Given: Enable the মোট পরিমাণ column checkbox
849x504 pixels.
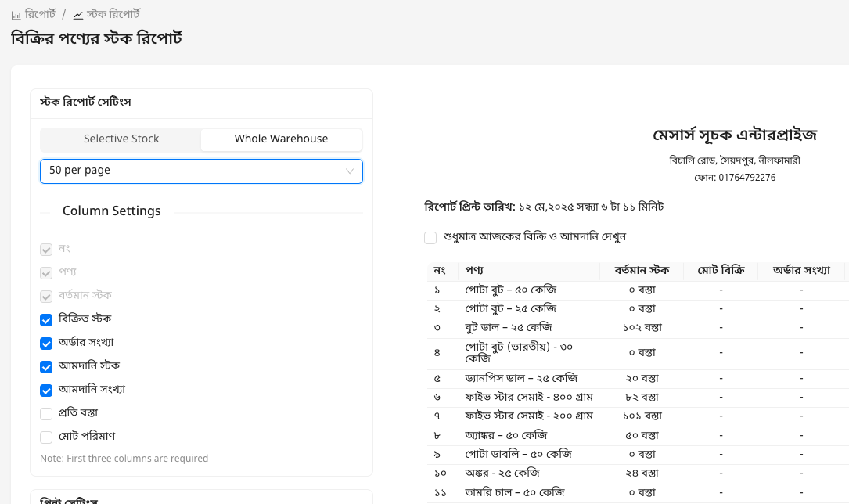Looking at the screenshot, I should [x=46, y=437].
